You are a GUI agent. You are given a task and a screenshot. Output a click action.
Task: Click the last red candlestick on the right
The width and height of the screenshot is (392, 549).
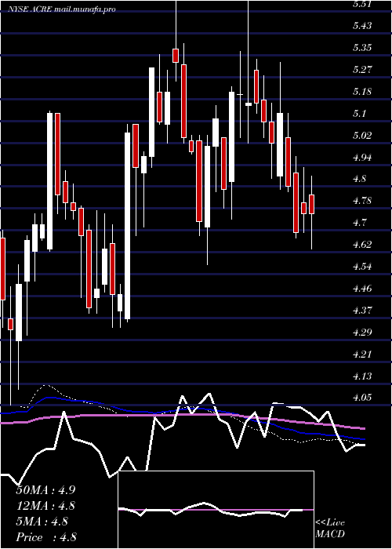(311, 204)
